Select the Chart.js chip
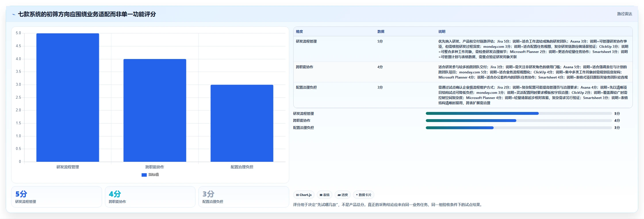The height and width of the screenshot is (219, 644). pyautogui.click(x=304, y=195)
